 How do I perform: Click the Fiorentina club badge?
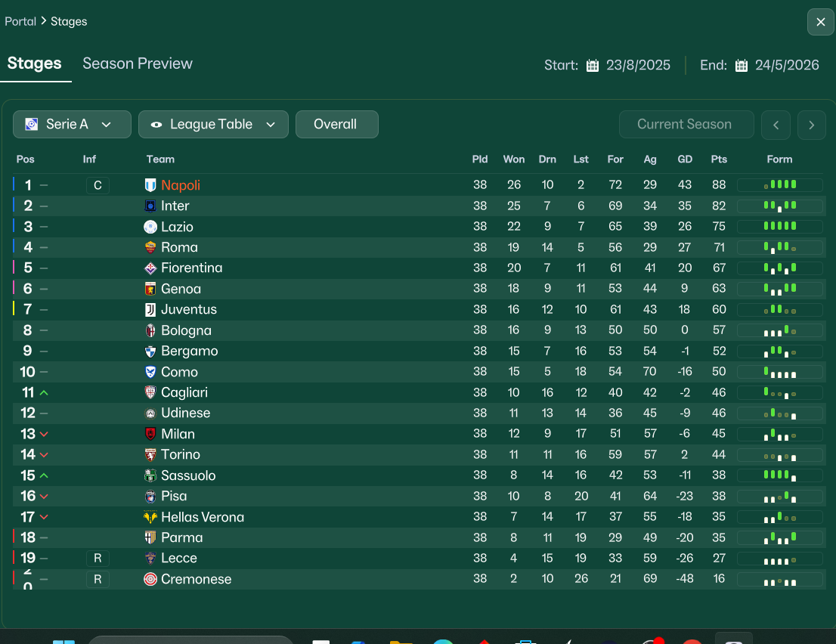pyautogui.click(x=150, y=268)
